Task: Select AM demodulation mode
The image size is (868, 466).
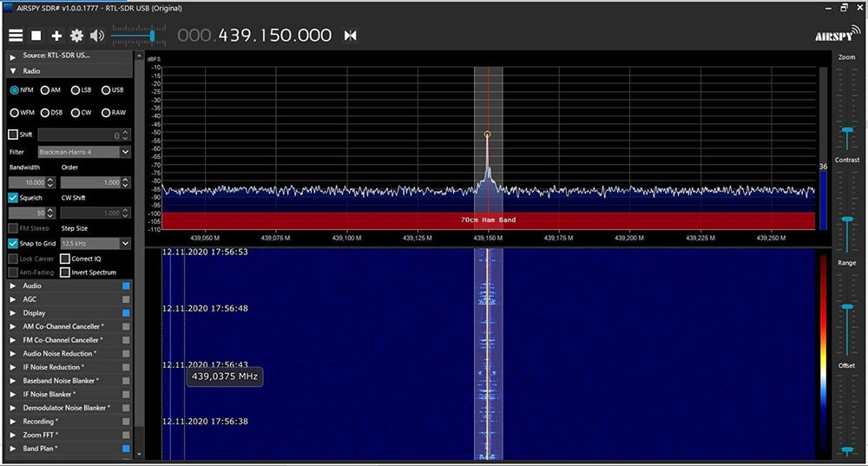Action: (x=45, y=89)
